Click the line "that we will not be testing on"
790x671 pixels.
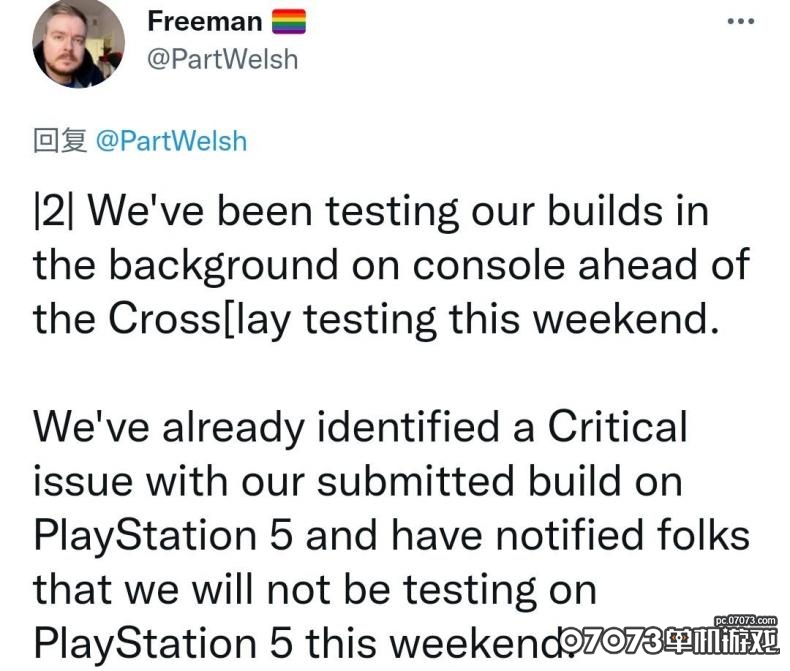[315, 589]
